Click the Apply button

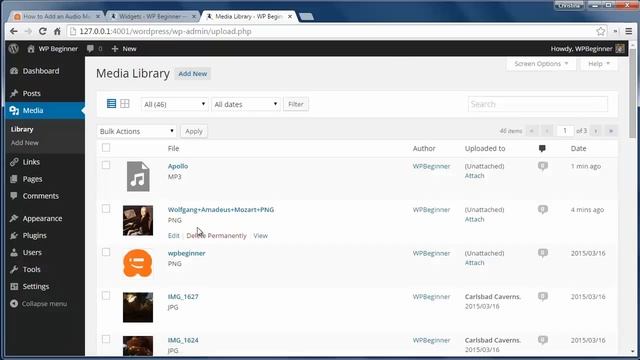(x=194, y=131)
